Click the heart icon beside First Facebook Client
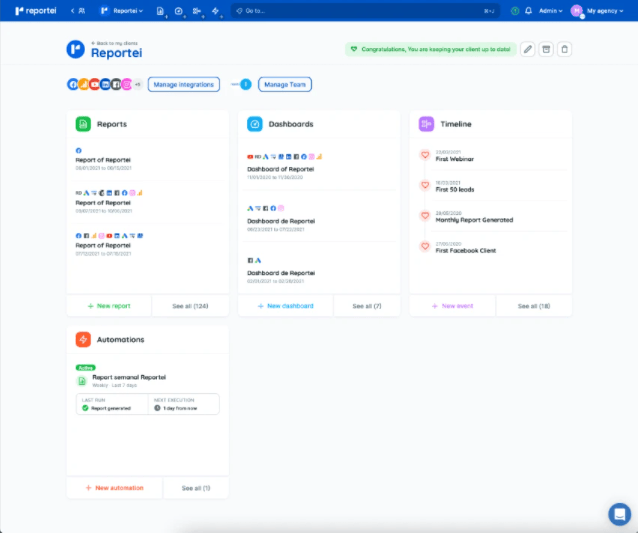 pos(425,247)
